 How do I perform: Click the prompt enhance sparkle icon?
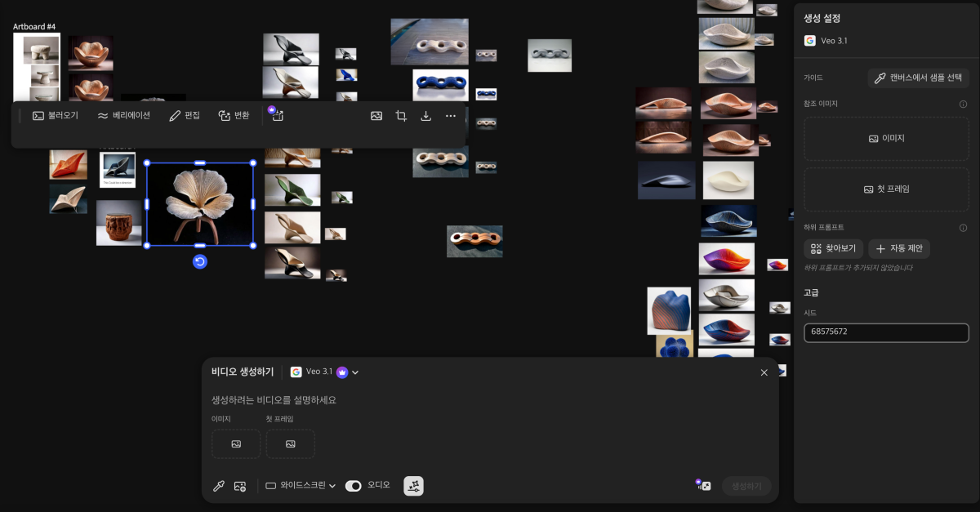click(x=413, y=486)
